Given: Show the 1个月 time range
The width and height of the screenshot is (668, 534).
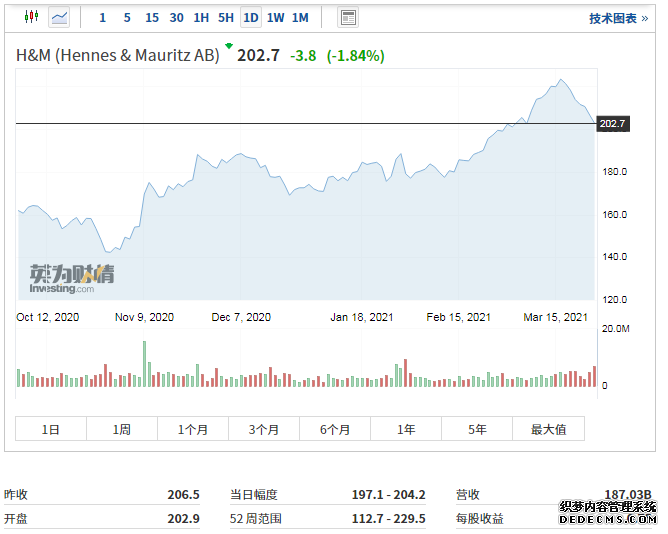Looking at the screenshot, I should [x=193, y=429].
